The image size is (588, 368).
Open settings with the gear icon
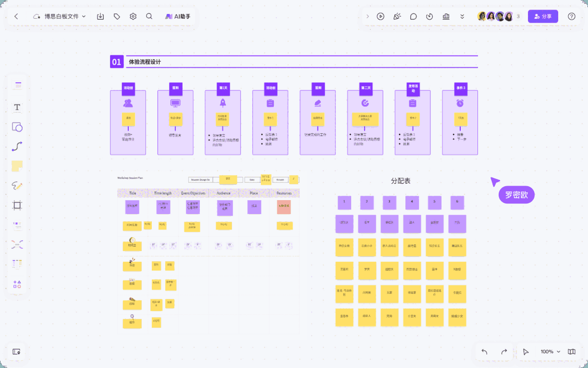click(x=133, y=16)
